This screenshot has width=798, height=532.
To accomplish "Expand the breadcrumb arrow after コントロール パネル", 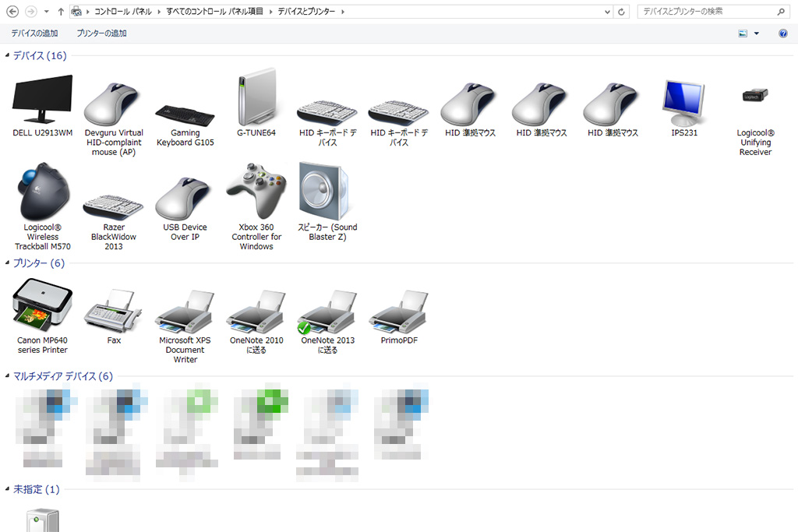I will pyautogui.click(x=159, y=11).
